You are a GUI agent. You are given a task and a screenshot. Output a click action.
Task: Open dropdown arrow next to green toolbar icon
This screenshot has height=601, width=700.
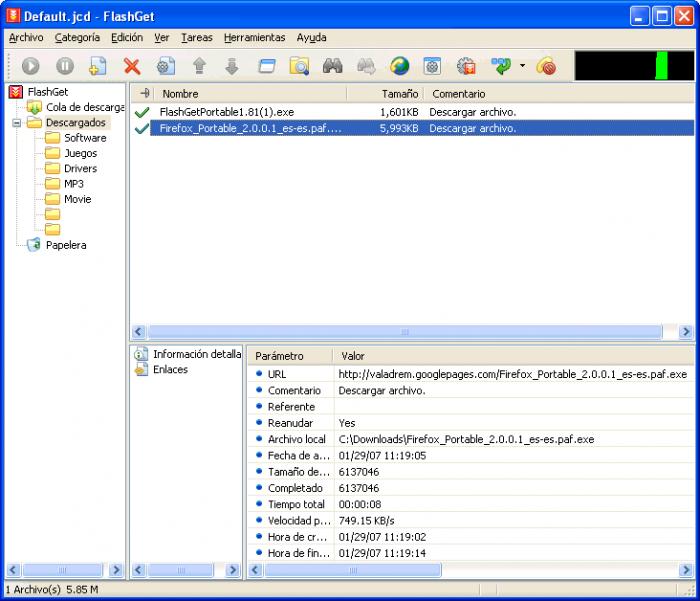pos(522,66)
